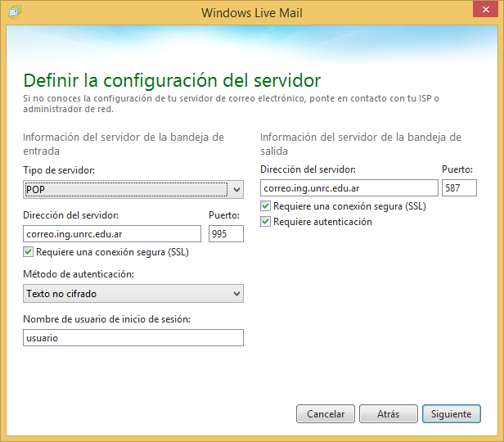Click the Cancelar button

[x=326, y=413]
